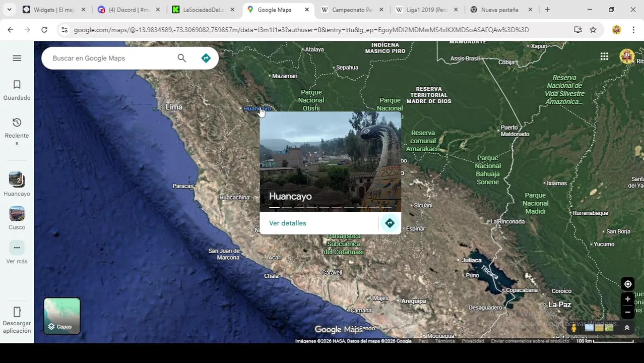Select the Street View pegman
The height and width of the screenshot is (363, 644).
point(573,328)
